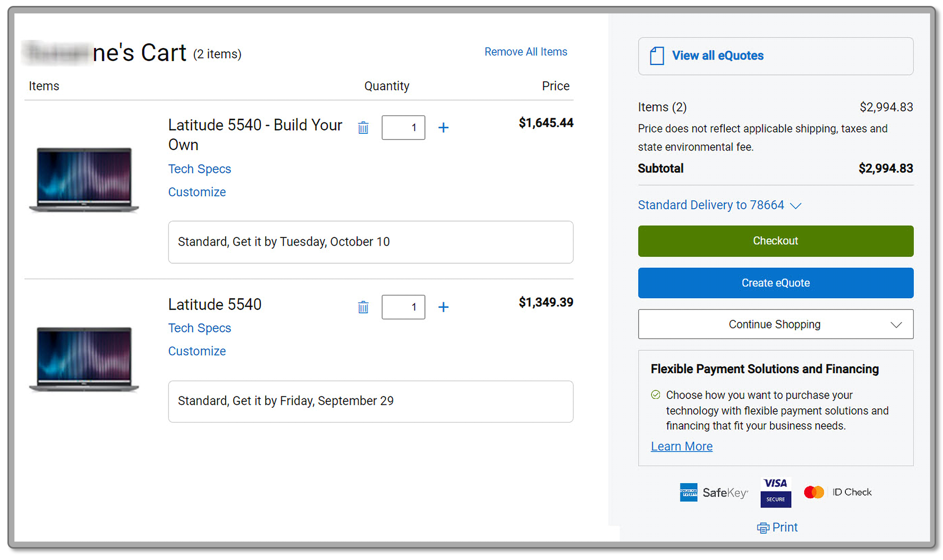The width and height of the screenshot is (943, 560).
Task: Focus the quantity box for the $1,349.39 Latitude 5540
Action: point(403,307)
